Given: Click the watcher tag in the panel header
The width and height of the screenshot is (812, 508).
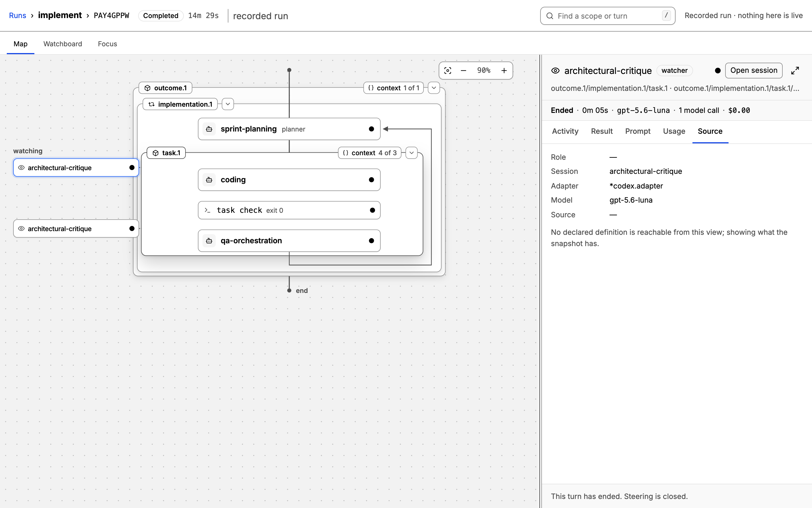Looking at the screenshot, I should [674, 71].
